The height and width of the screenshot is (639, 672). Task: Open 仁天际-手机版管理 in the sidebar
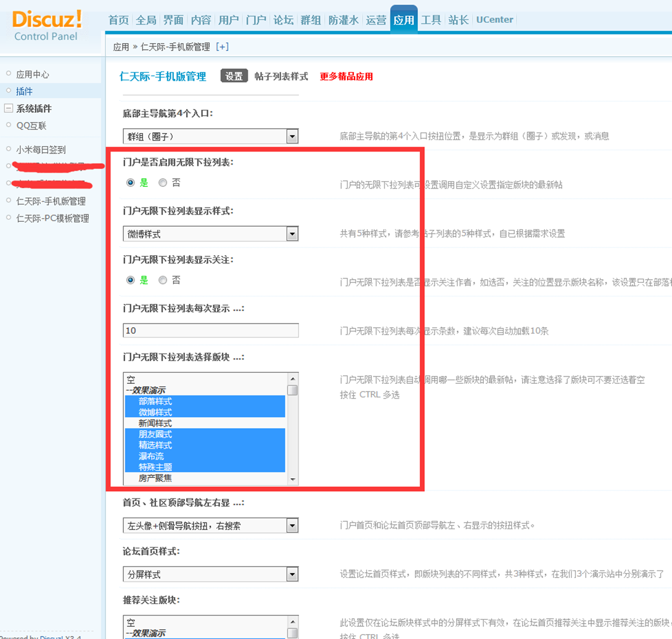click(x=51, y=201)
